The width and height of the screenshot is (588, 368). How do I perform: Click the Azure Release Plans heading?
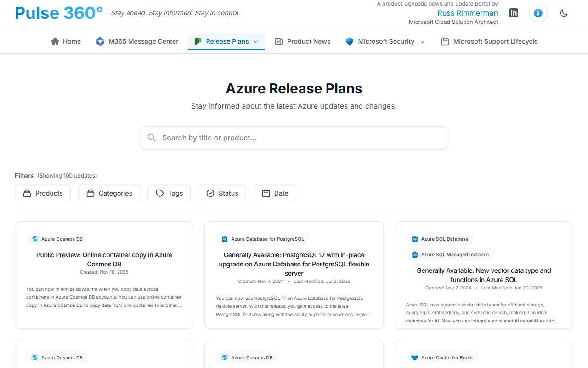coord(294,88)
